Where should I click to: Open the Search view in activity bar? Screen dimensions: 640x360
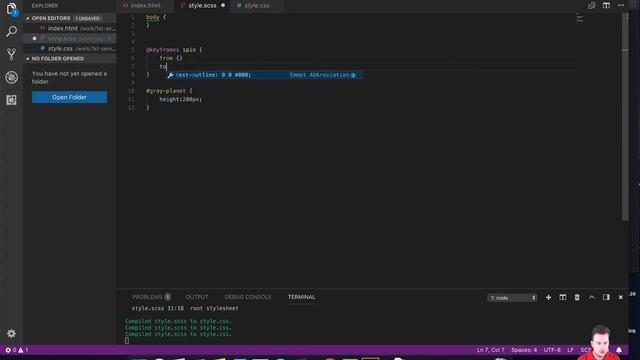(11, 31)
